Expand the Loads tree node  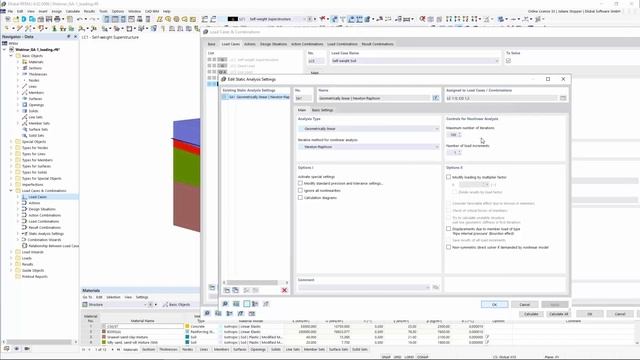tap(11, 258)
